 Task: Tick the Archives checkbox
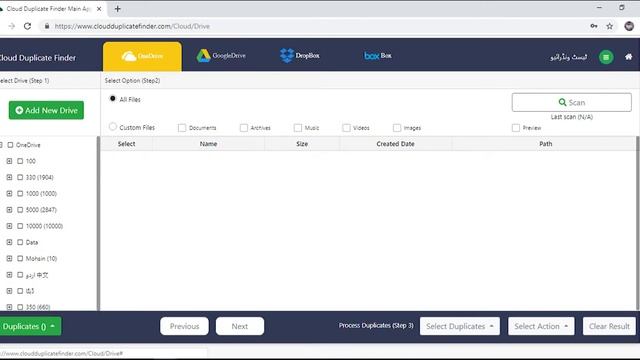[244, 128]
